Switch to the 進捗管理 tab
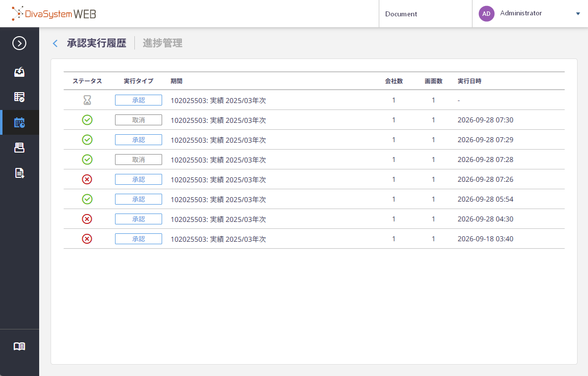 (x=163, y=43)
